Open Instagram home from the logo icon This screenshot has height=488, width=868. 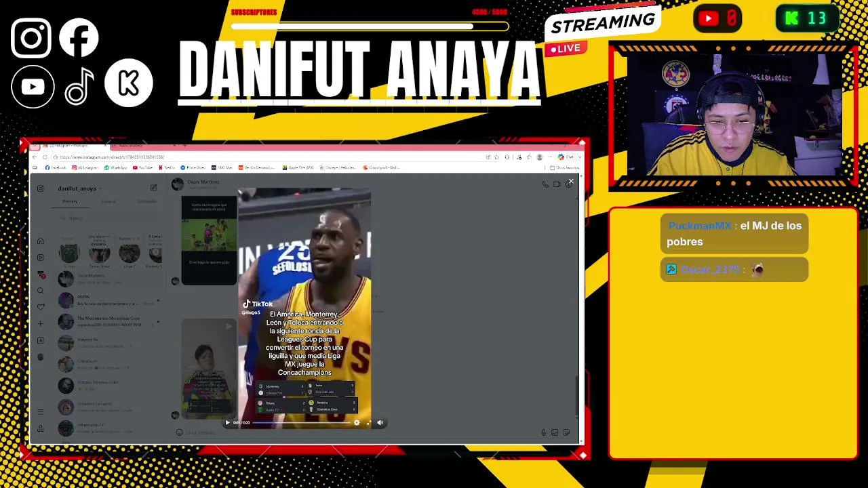coord(40,188)
